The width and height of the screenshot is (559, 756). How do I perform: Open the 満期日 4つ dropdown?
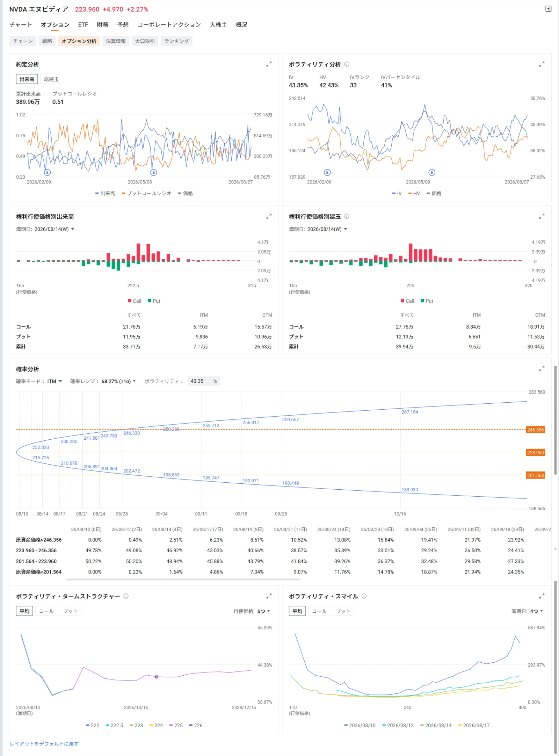tap(537, 611)
